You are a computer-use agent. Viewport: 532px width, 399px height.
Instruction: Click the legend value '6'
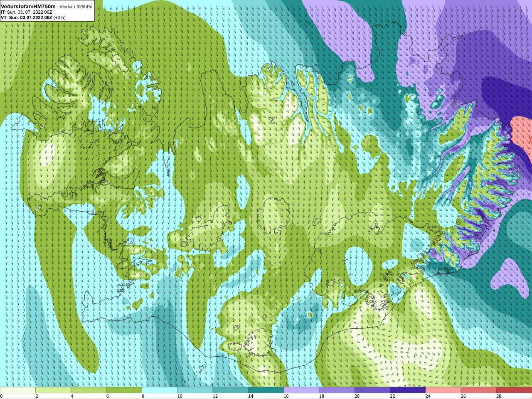tap(108, 396)
